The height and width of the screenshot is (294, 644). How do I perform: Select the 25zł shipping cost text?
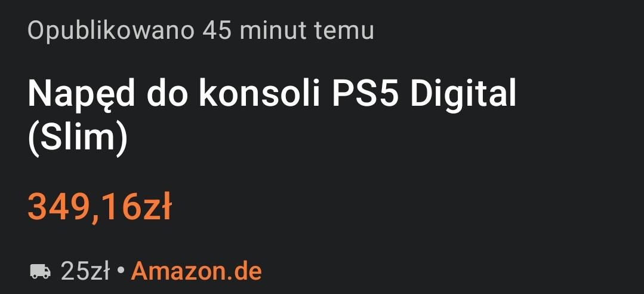point(85,271)
